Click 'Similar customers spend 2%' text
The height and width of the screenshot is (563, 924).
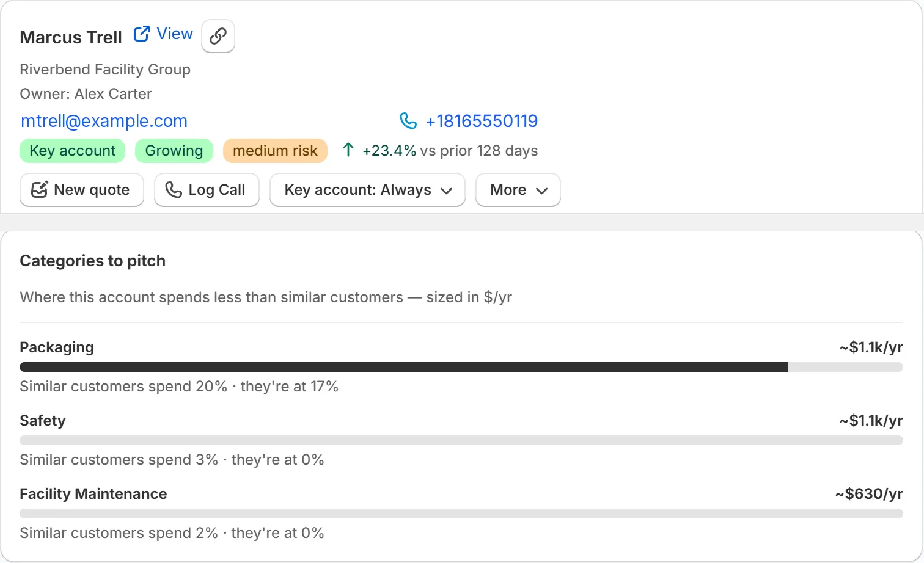tap(119, 533)
